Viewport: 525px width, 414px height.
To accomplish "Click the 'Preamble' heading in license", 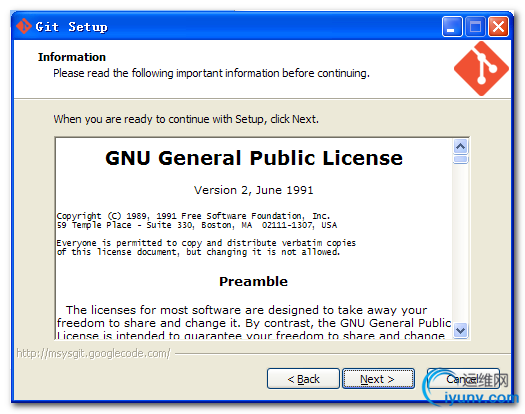I will (x=253, y=281).
